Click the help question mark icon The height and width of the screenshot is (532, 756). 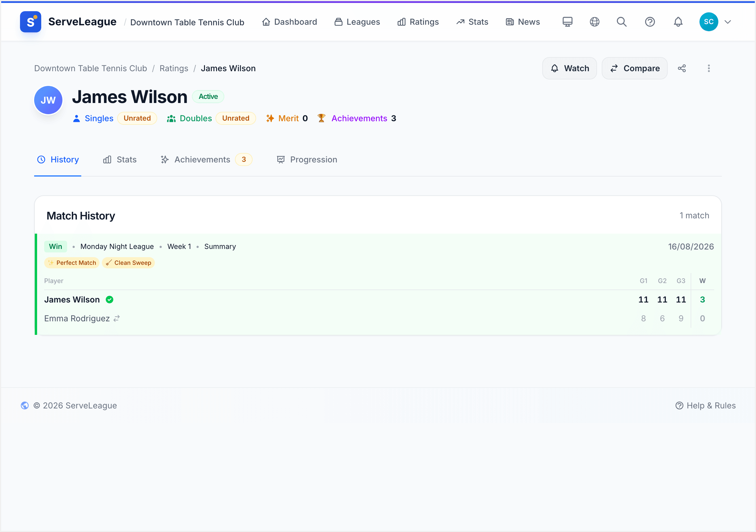coord(650,22)
